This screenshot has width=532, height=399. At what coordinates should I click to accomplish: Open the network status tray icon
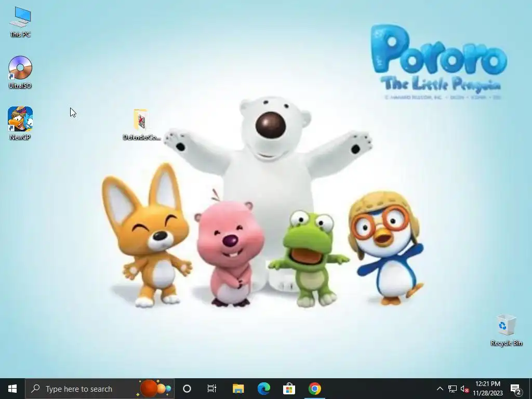click(x=453, y=389)
